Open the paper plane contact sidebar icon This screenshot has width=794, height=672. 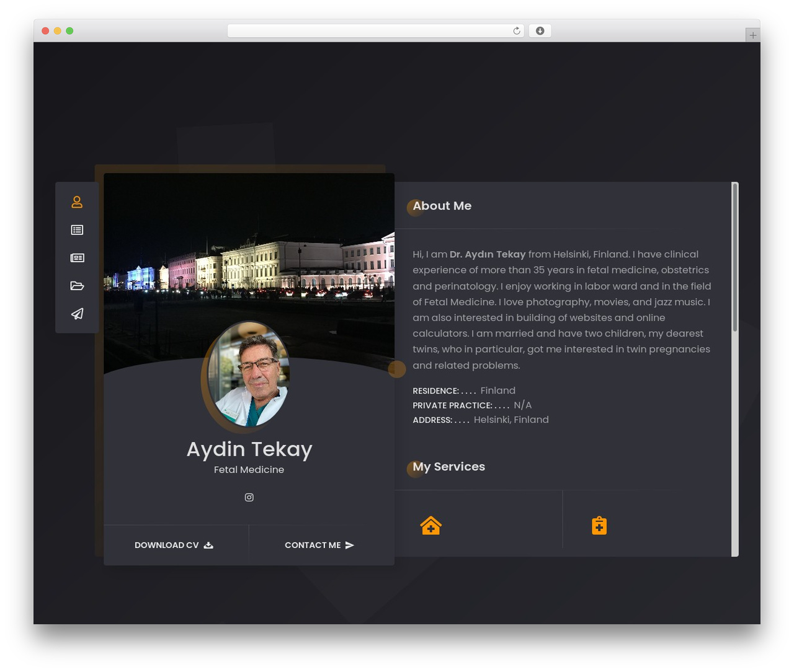[77, 314]
